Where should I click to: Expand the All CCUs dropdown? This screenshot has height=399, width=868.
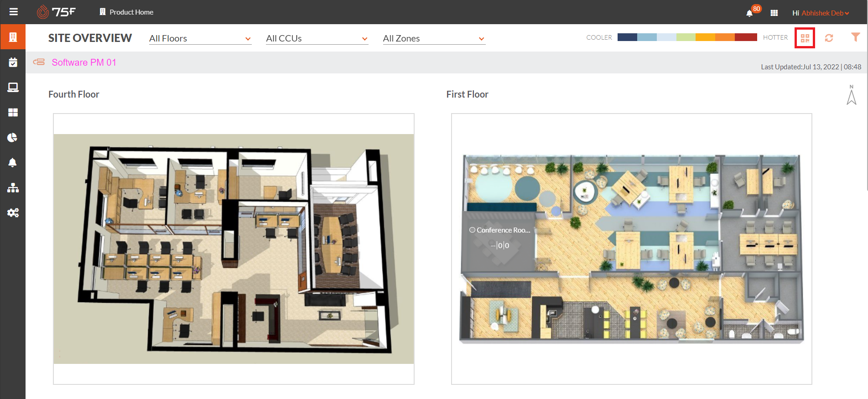pyautogui.click(x=317, y=38)
